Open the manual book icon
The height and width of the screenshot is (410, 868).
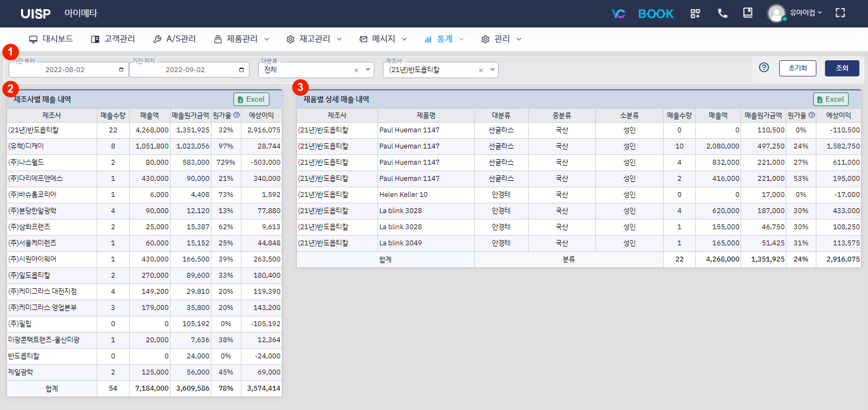coord(748,13)
